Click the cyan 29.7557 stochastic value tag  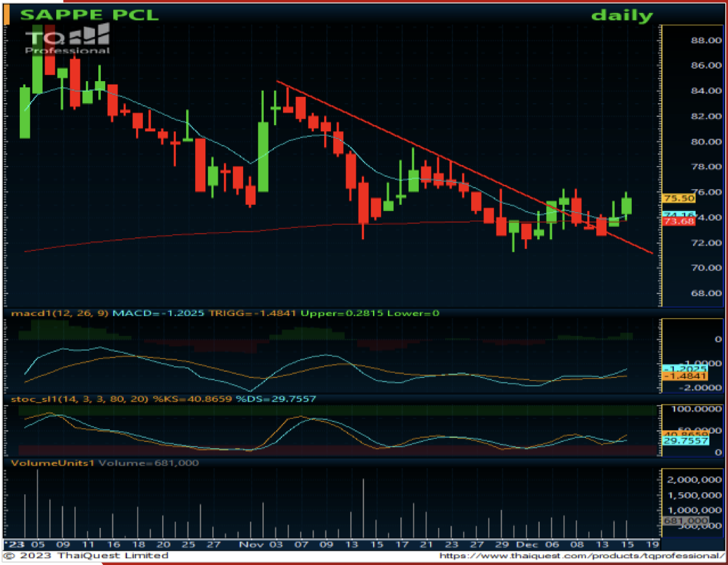[x=685, y=441]
